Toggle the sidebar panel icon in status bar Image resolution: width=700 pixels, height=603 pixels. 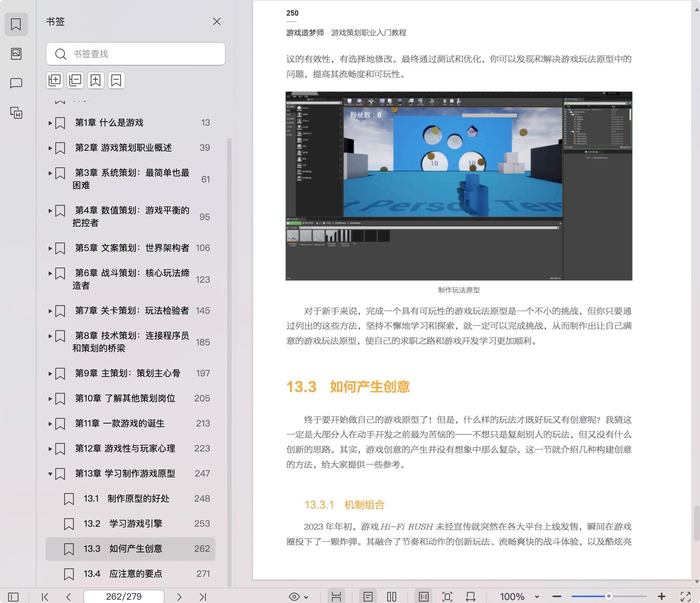tap(13, 597)
